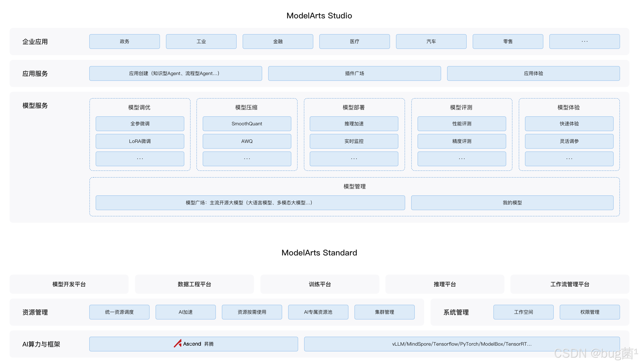This screenshot has width=639, height=364.
Task: Select the AWQ compression box
Action: (247, 141)
